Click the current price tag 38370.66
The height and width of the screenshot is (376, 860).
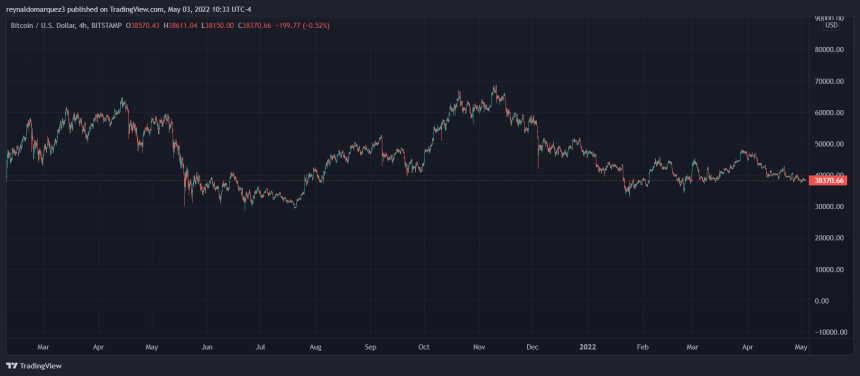[x=827, y=180]
